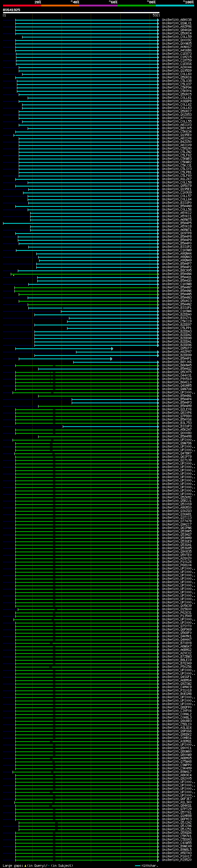The image size is (197, 868).
Task: Click the UniRef100_Q9U8R3 label
Action: pyautogui.click(x=177, y=721)
